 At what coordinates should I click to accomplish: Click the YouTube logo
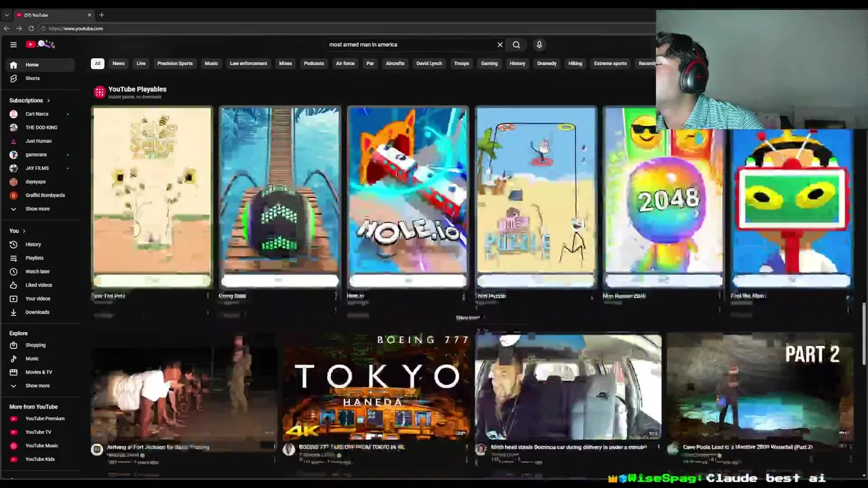[x=40, y=45]
